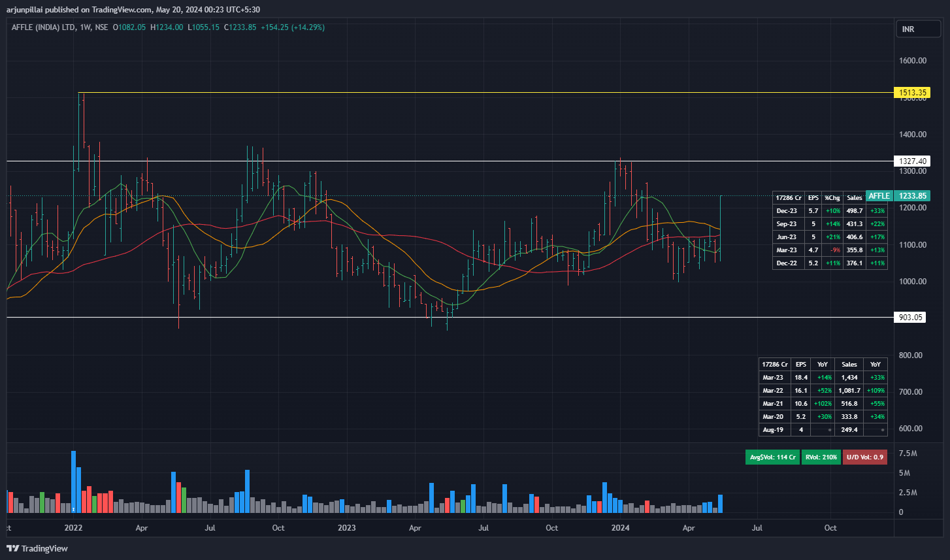Click the +109% sales YoY cell
Image resolution: width=950 pixels, height=560 pixels.
(x=876, y=390)
